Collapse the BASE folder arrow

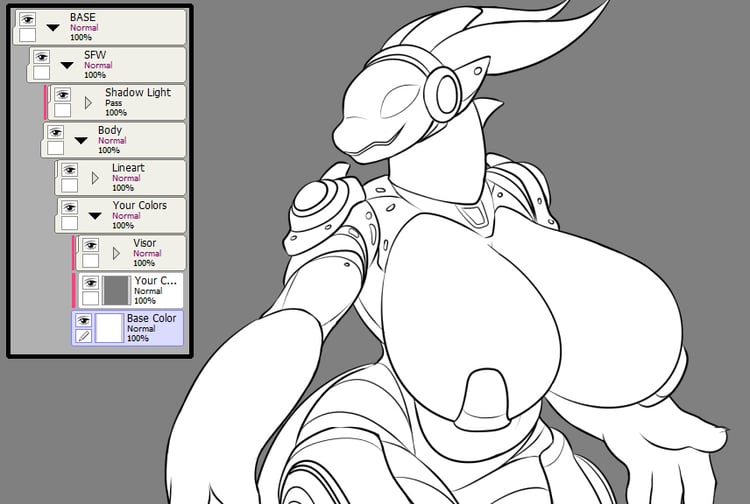point(53,28)
